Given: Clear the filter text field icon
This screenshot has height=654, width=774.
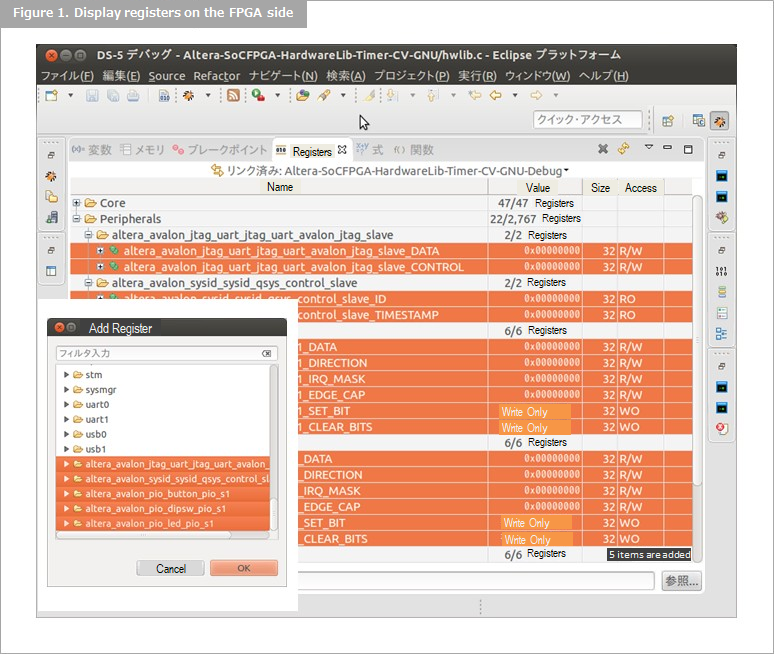Looking at the screenshot, I should (x=267, y=353).
